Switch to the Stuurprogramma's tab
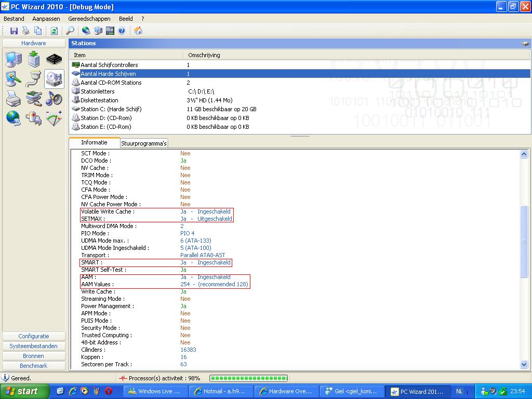532x399 pixels. (x=144, y=143)
